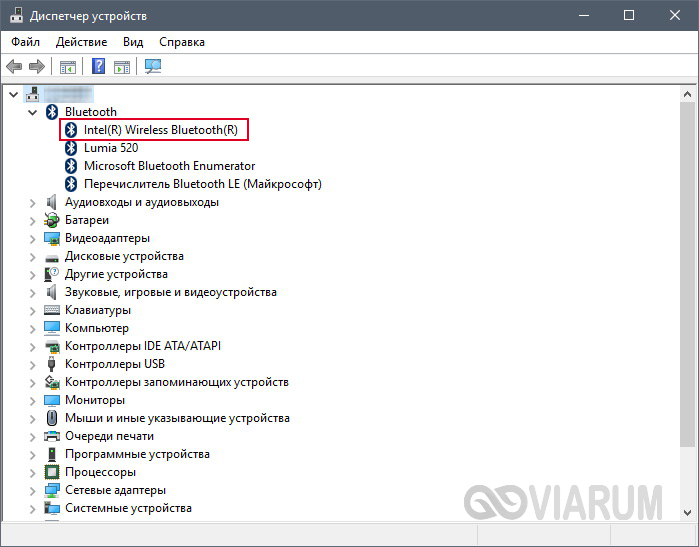
Task: Expand the Дисковые устройства arrow
Action: 33,257
